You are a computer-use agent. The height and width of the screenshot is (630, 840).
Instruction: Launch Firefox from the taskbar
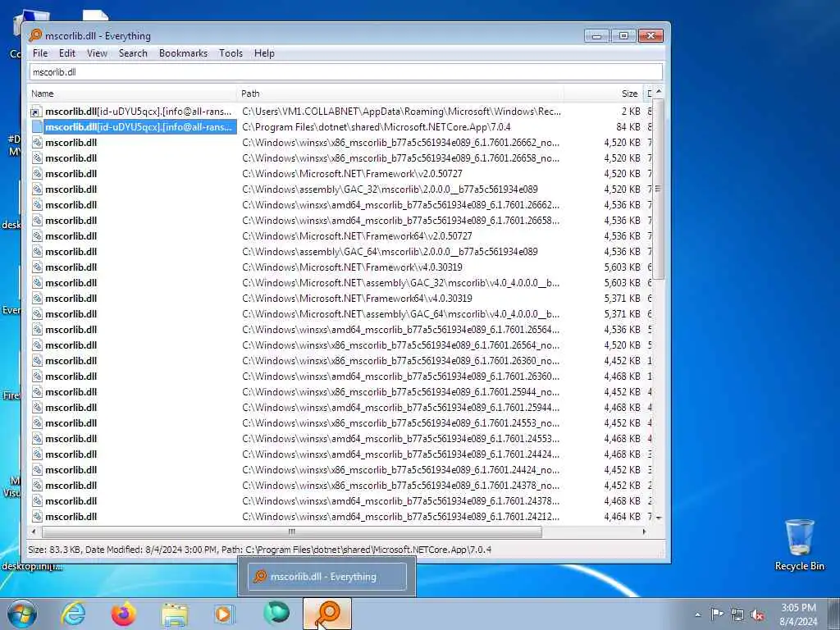point(123,614)
